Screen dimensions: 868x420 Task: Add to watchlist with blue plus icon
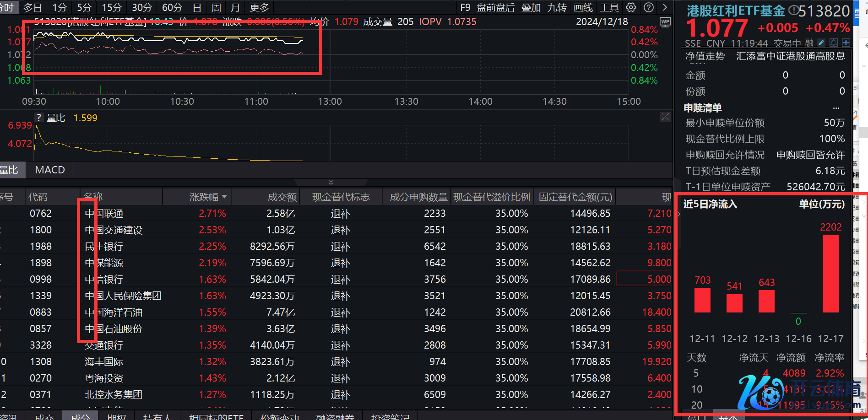tap(846, 43)
